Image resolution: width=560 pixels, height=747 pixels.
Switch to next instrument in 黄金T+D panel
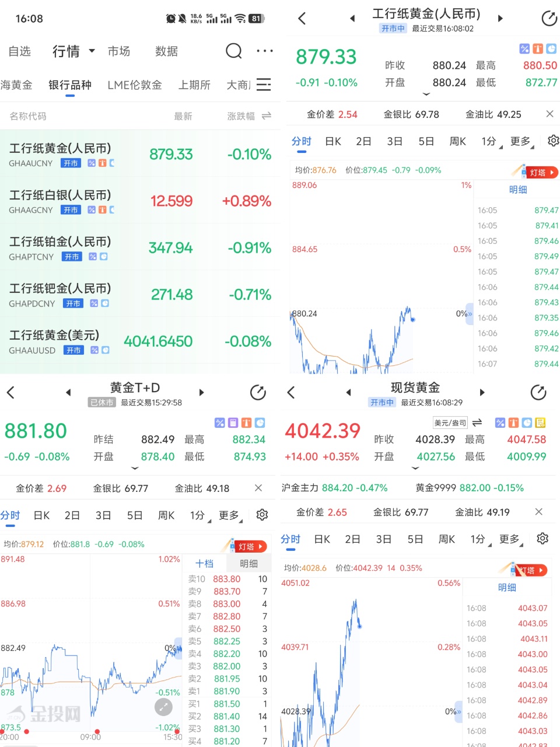[201, 392]
